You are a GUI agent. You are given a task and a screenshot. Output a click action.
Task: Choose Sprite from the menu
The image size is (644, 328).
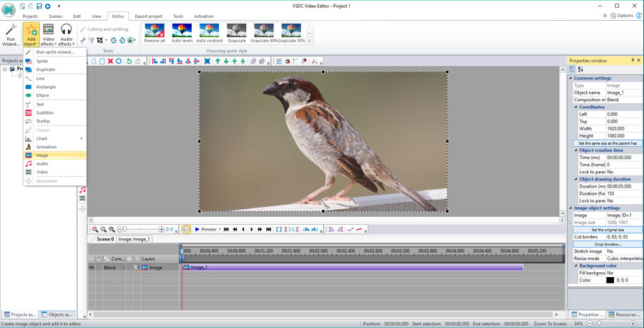pyautogui.click(x=54, y=62)
